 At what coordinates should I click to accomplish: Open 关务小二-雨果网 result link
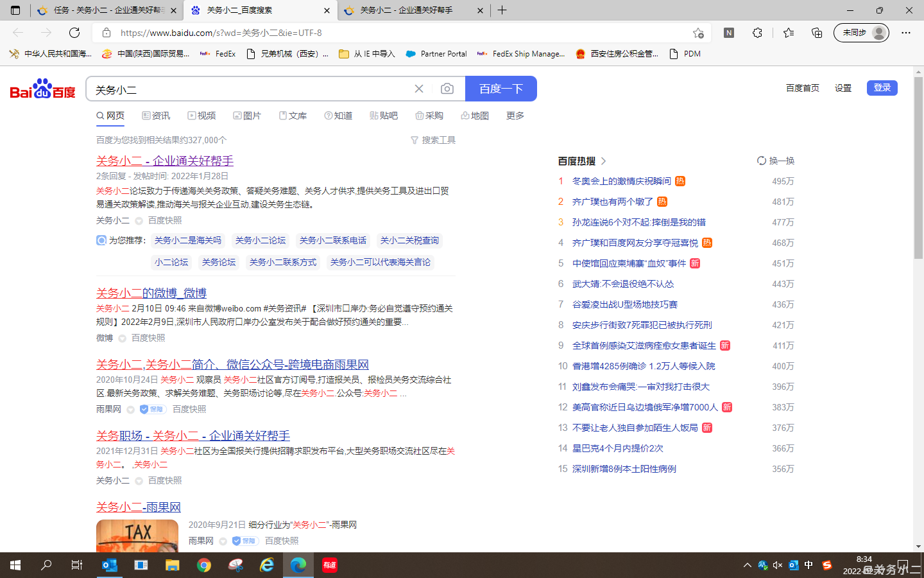tap(139, 507)
